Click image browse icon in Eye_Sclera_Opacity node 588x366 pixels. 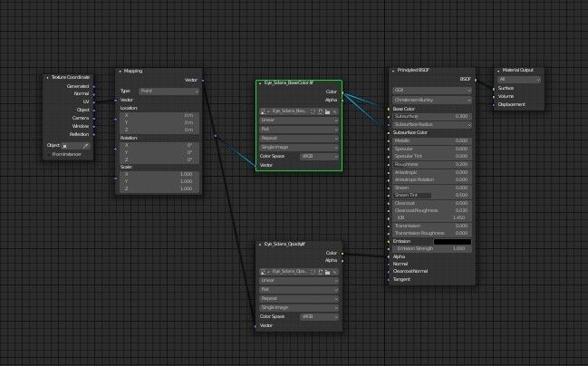[x=265, y=272]
